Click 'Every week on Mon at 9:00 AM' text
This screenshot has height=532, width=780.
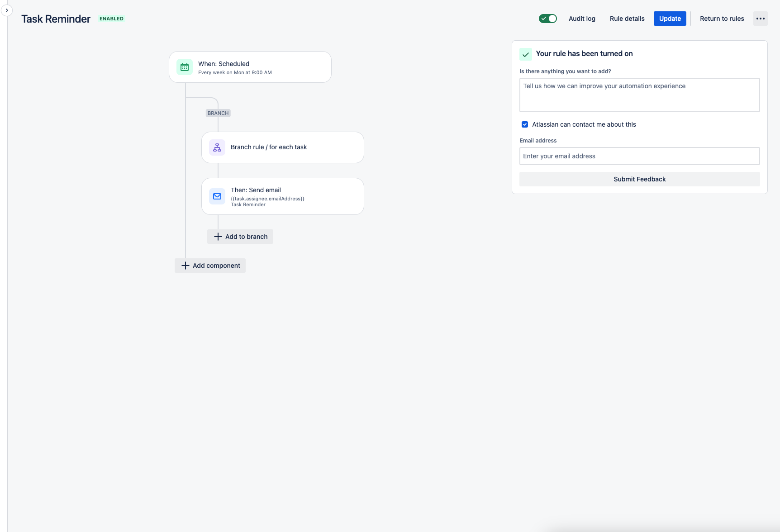pyautogui.click(x=235, y=72)
